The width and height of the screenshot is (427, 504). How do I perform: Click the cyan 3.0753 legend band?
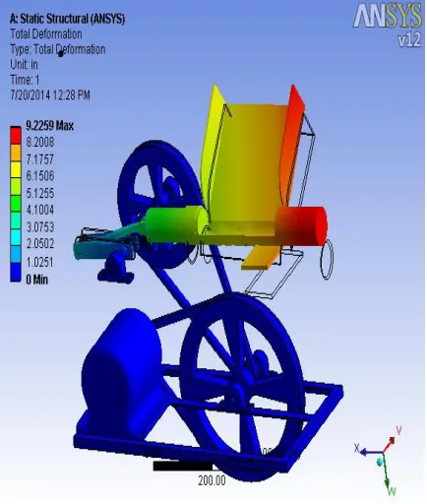coord(16,237)
